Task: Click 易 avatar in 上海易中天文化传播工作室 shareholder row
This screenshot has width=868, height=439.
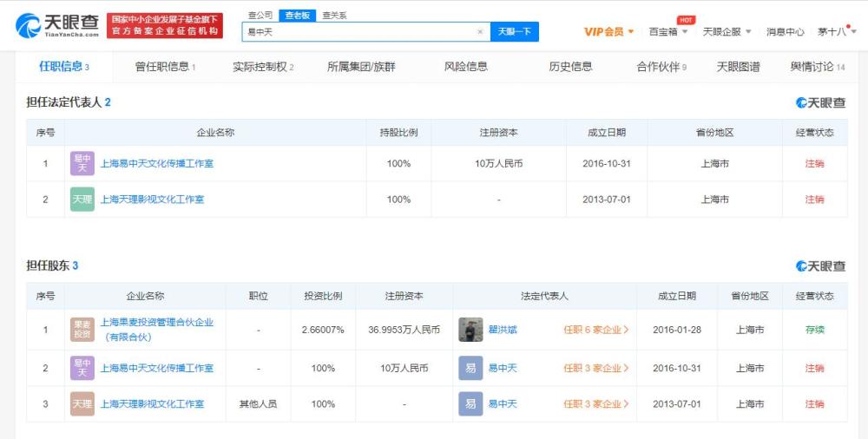Action: (x=470, y=368)
